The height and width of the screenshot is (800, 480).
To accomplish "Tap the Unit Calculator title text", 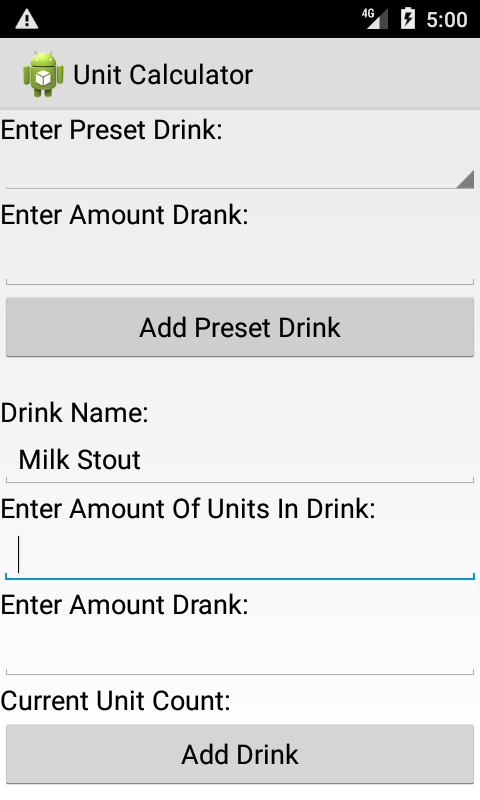I will 163,75.
